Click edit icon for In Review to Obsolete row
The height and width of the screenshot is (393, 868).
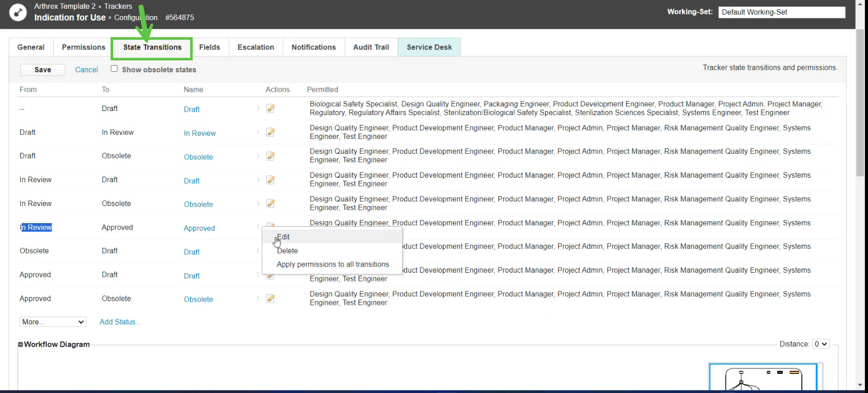270,203
